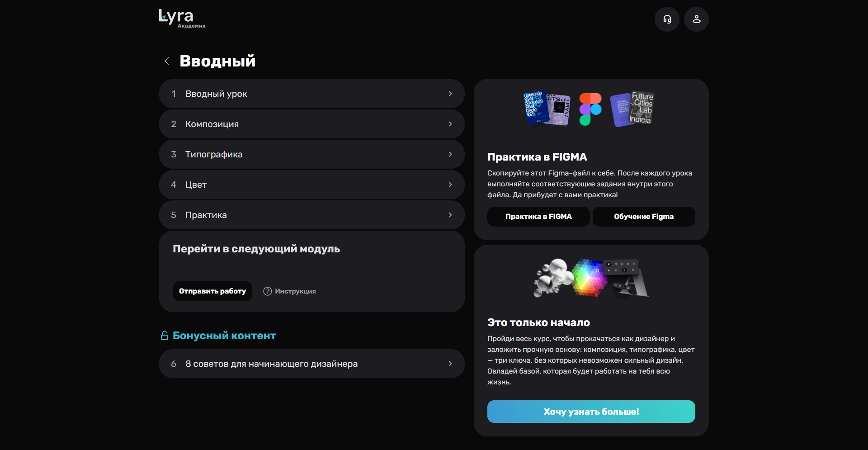Click the question mark icon beside Инструкция
The image size is (868, 450).
point(268,291)
